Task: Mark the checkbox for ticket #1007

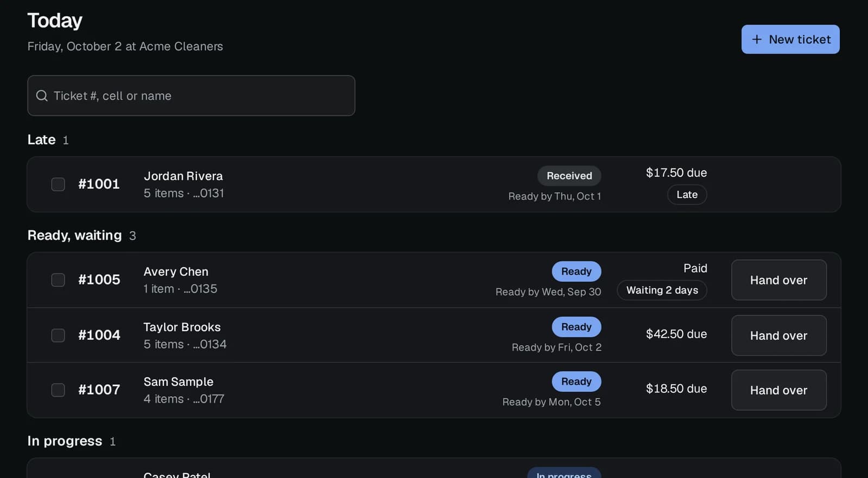Action: pos(58,390)
